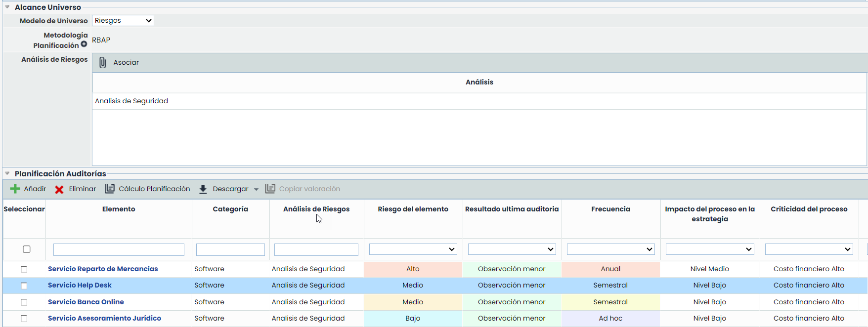Screen dimensions: 868x327
Task: Collapse the Planificación Auditorías section
Action: pyautogui.click(x=7, y=173)
